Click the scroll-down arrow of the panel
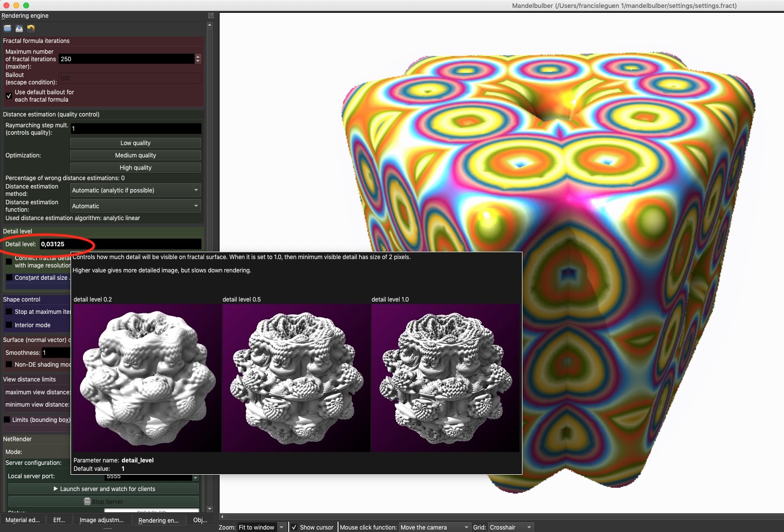 (210, 509)
